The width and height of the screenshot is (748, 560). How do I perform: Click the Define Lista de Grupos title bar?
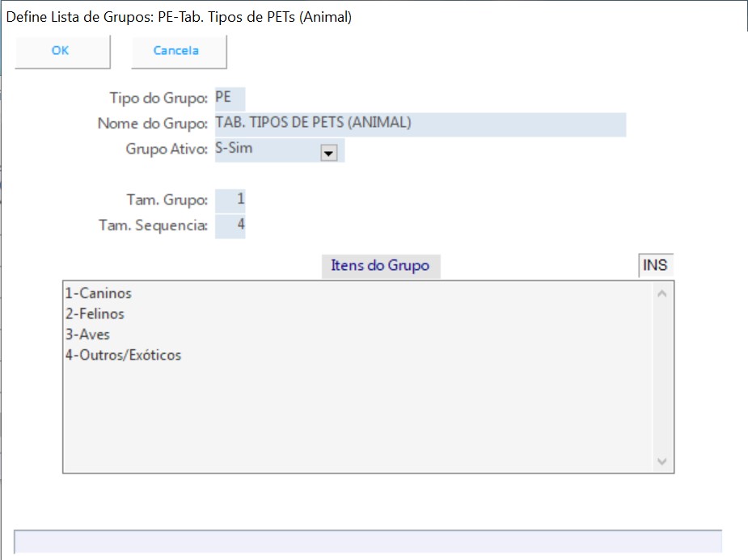[323, 16]
